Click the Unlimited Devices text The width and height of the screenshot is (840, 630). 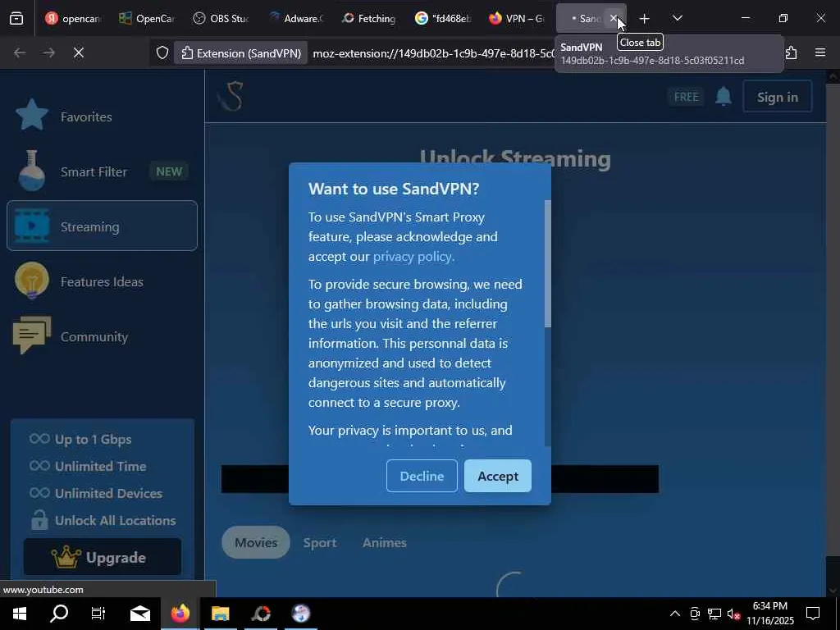(109, 493)
